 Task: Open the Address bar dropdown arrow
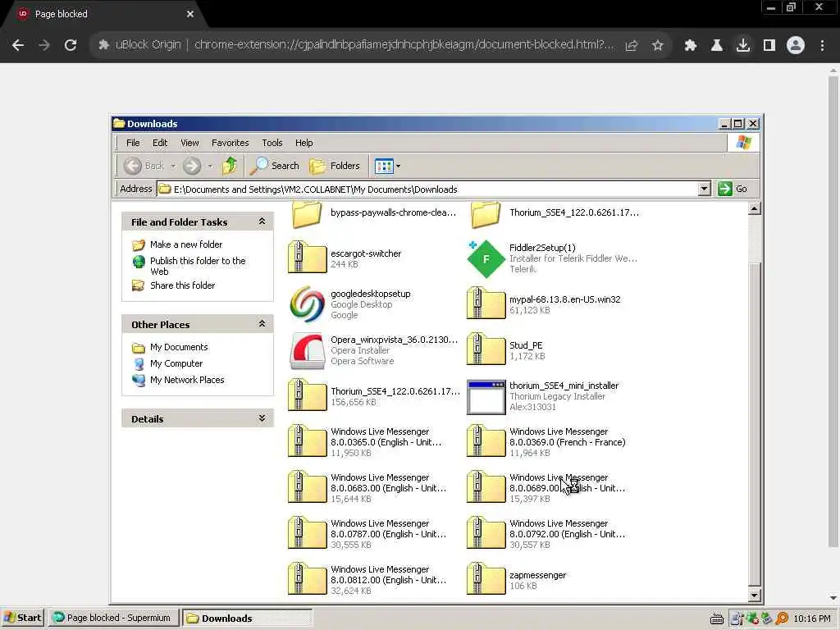(704, 189)
